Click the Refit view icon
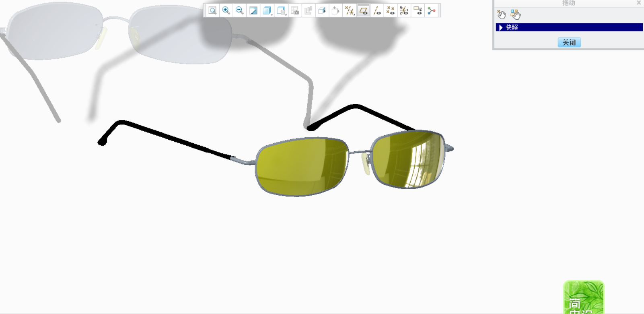Image resolution: width=644 pixels, height=314 pixels. click(212, 10)
